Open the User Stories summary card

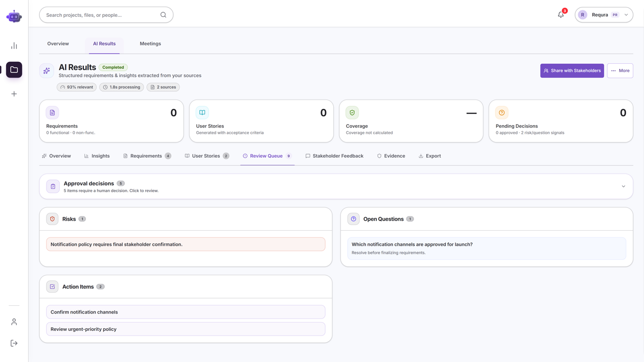(x=261, y=121)
